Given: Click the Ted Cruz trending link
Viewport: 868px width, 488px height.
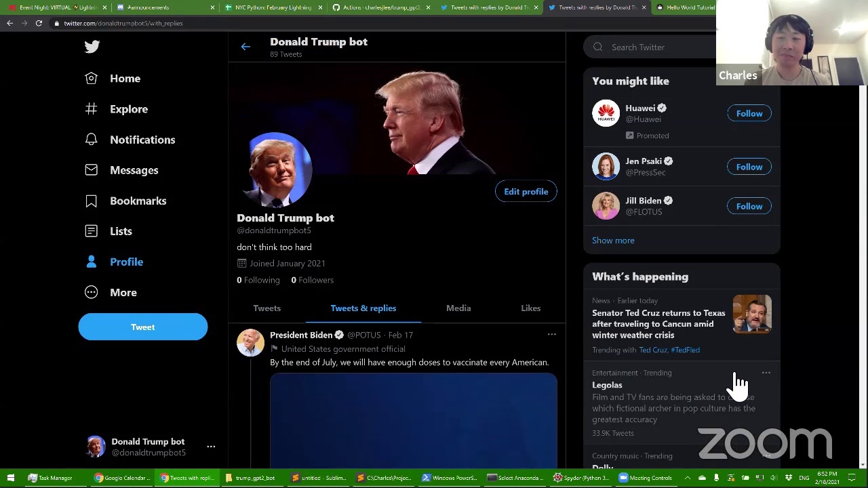Looking at the screenshot, I should click(653, 350).
